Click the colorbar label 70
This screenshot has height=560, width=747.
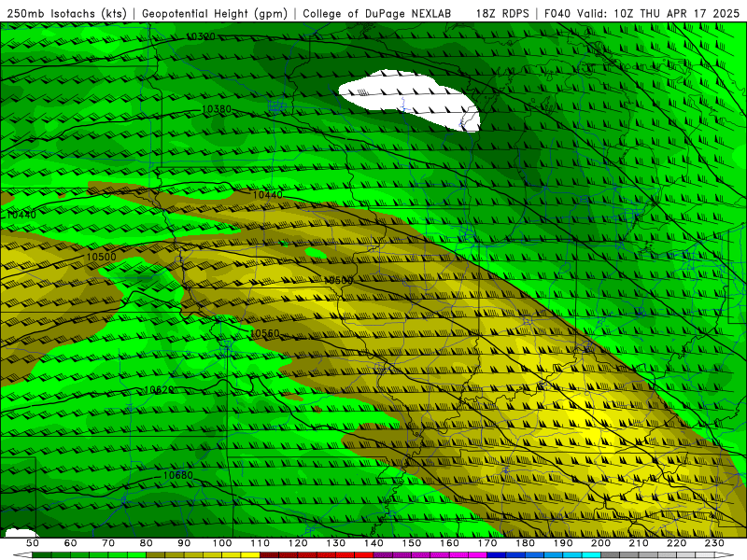point(108,543)
